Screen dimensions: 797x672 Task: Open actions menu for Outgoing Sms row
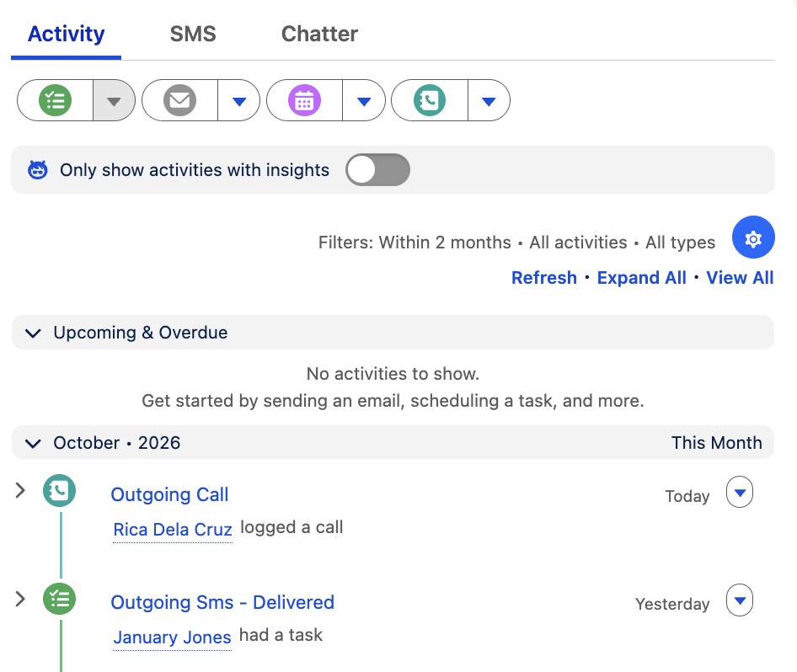[x=740, y=600]
